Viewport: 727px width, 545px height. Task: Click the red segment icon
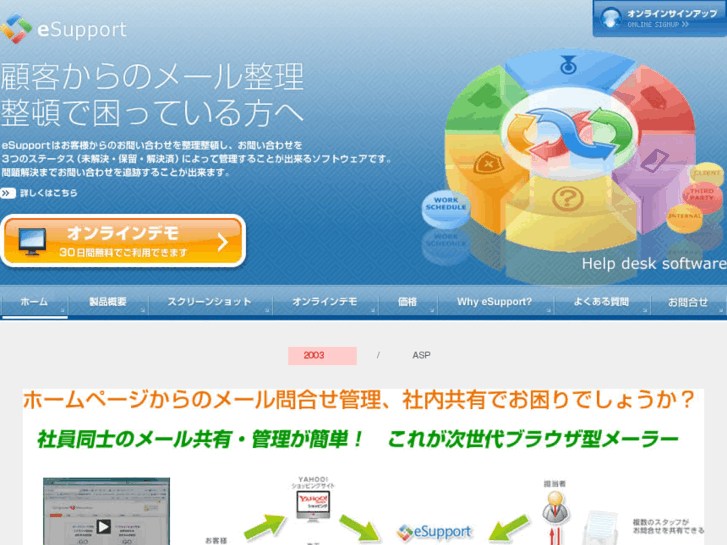(654, 96)
